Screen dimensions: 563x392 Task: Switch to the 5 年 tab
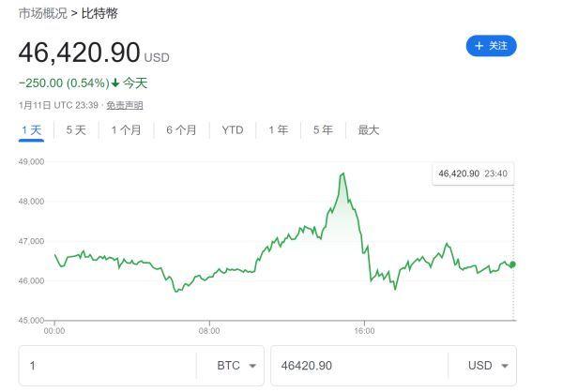click(323, 130)
